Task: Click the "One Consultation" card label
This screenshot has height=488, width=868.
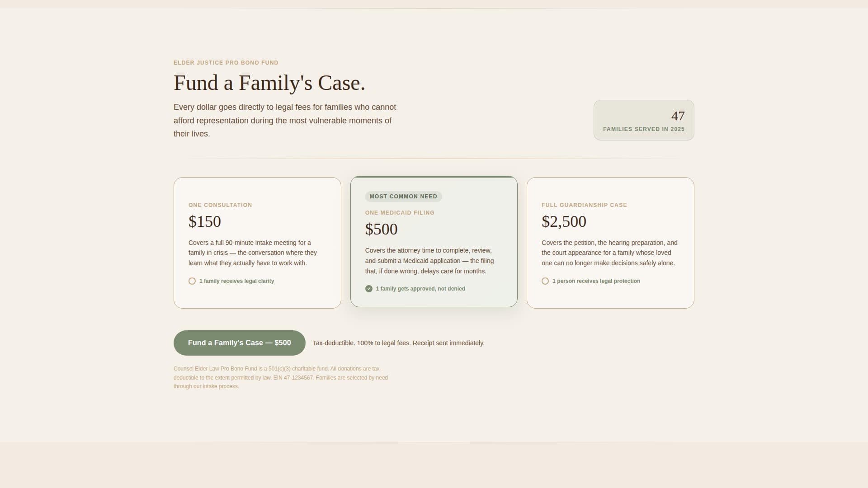Action: click(220, 205)
